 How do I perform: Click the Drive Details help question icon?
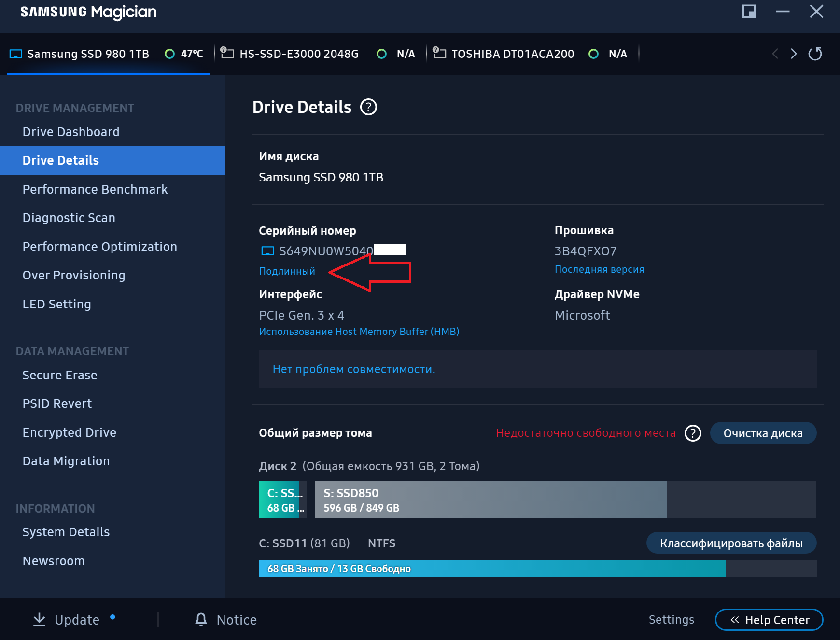pos(368,107)
